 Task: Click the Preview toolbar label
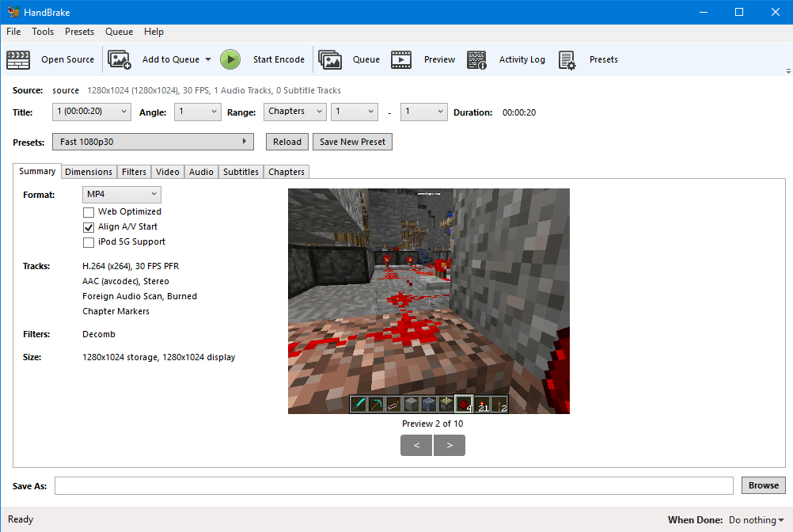(x=439, y=59)
